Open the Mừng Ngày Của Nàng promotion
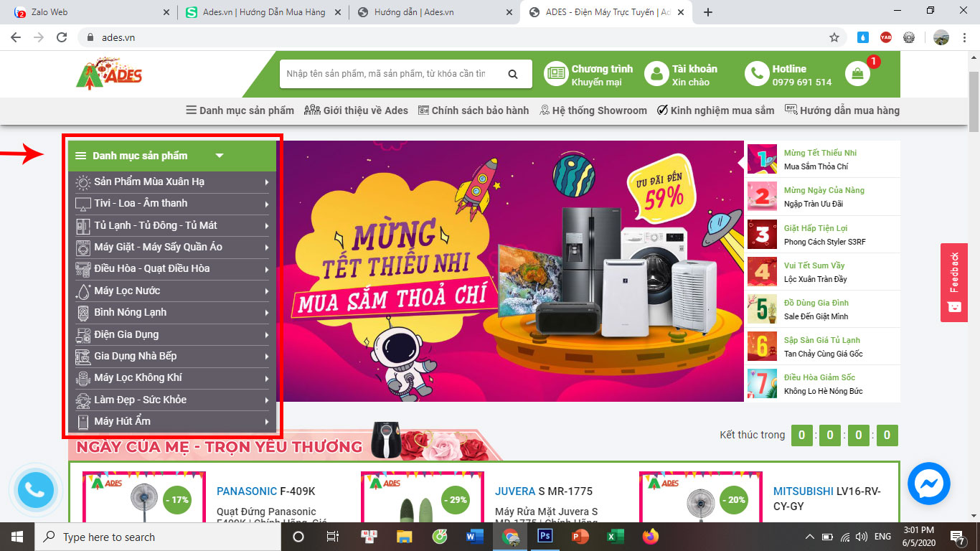 (x=824, y=197)
